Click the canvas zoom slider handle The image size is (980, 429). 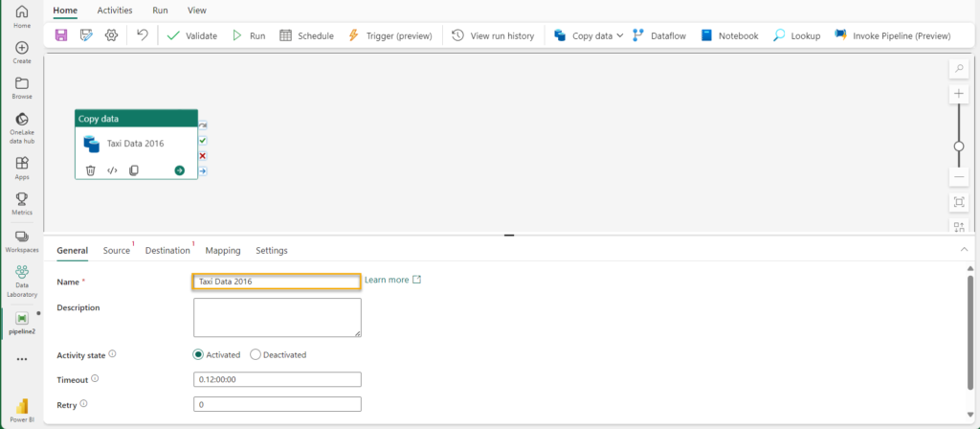959,147
